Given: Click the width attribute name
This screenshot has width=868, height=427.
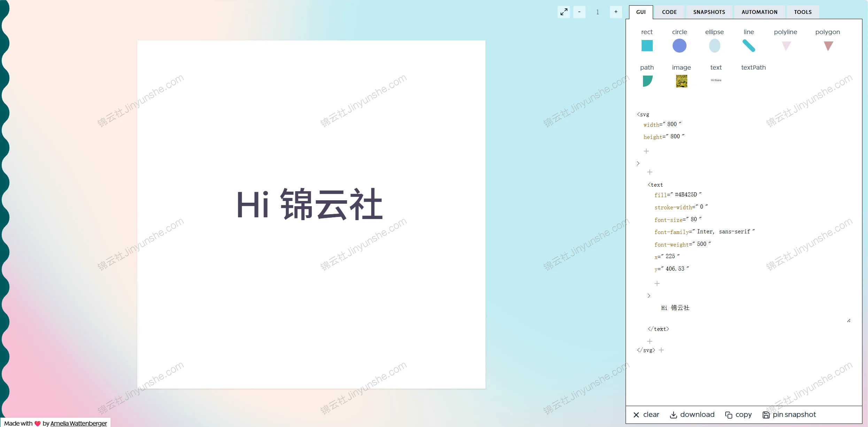Looking at the screenshot, I should [651, 125].
